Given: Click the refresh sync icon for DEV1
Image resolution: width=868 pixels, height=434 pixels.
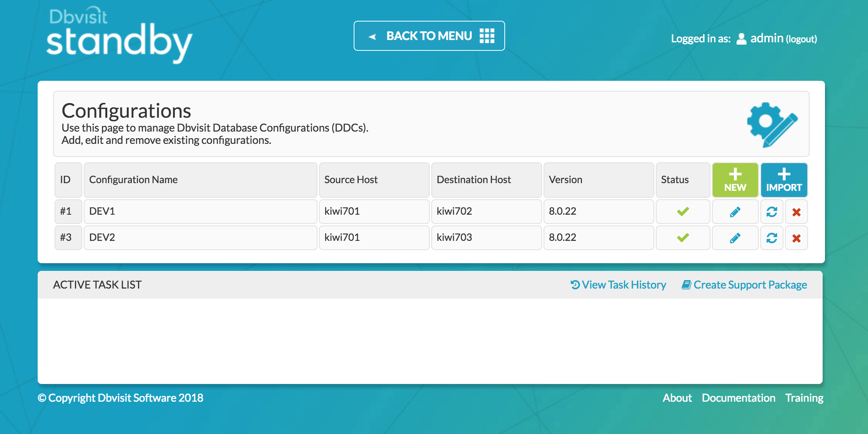Looking at the screenshot, I should pos(772,212).
